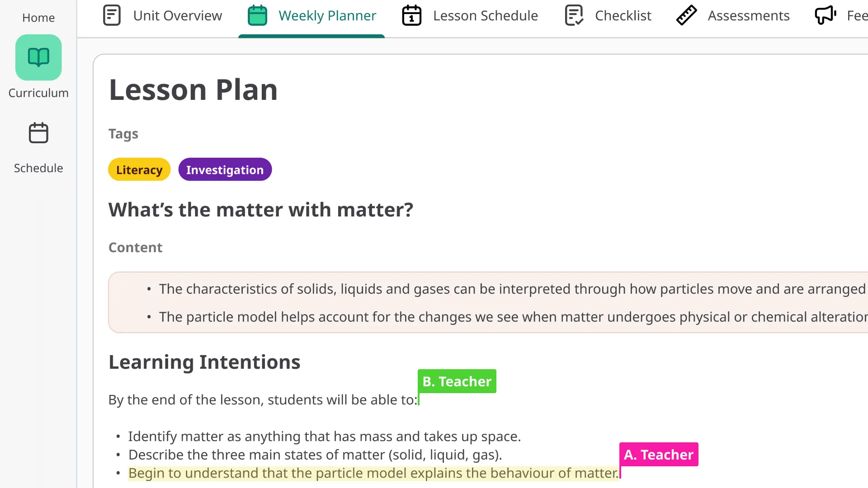Click the Lesson Plan heading

193,89
